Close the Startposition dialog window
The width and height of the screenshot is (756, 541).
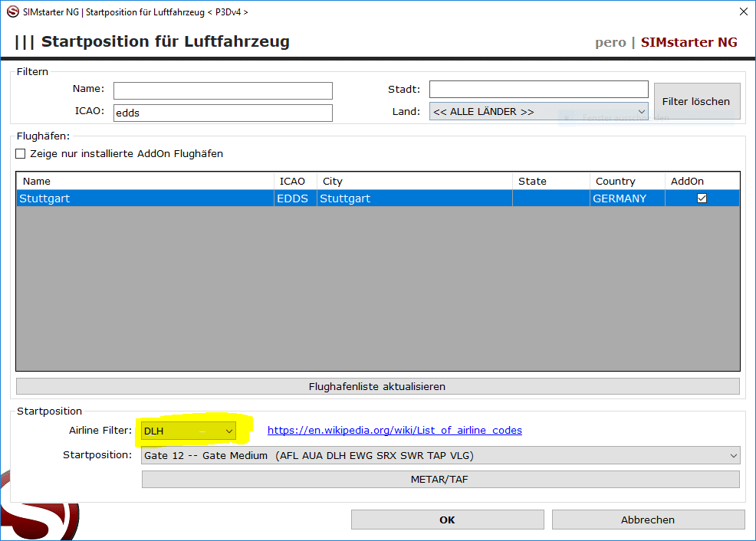[x=742, y=11]
